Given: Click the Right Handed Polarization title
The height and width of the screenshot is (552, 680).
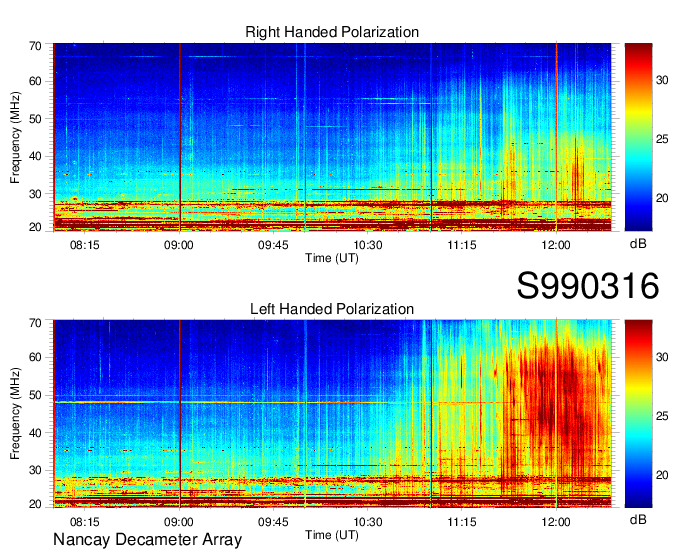Looking at the screenshot, I should click(x=332, y=32).
